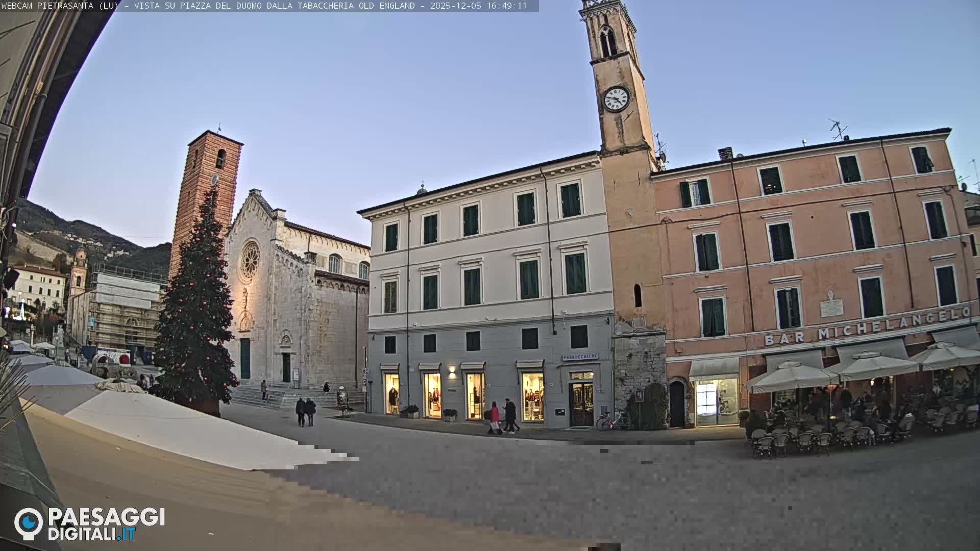This screenshot has width=980, height=551.
Task: Select the clock face on the tall tower
Action: [x=618, y=98]
